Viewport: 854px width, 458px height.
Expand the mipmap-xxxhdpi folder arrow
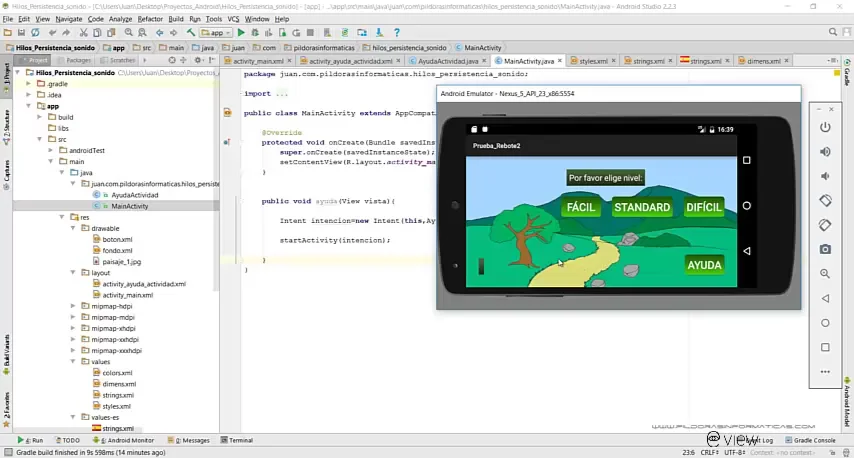(x=73, y=351)
